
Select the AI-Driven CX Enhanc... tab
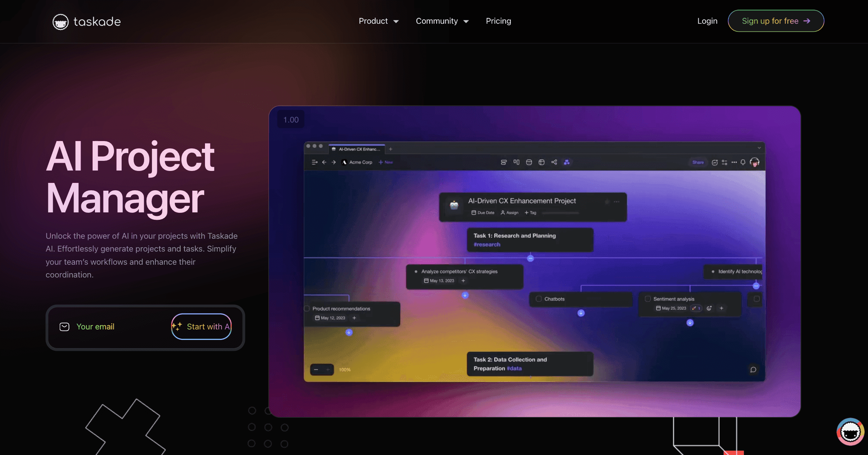[356, 149]
